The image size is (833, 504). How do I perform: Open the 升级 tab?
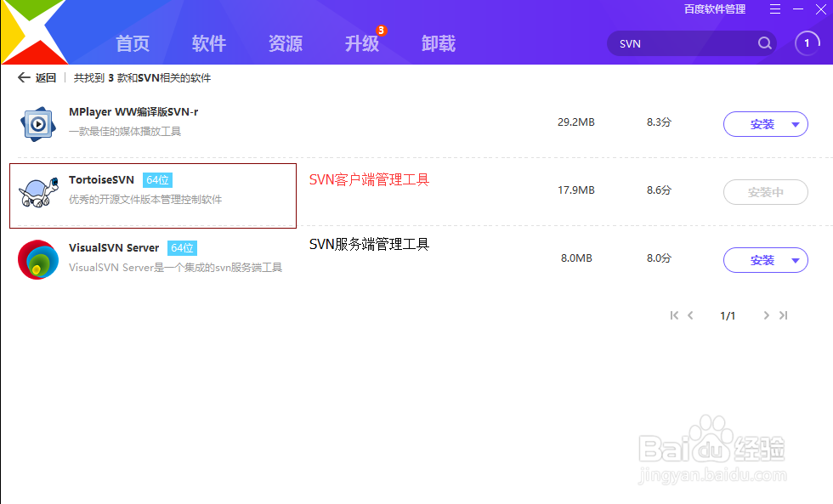[x=362, y=43]
